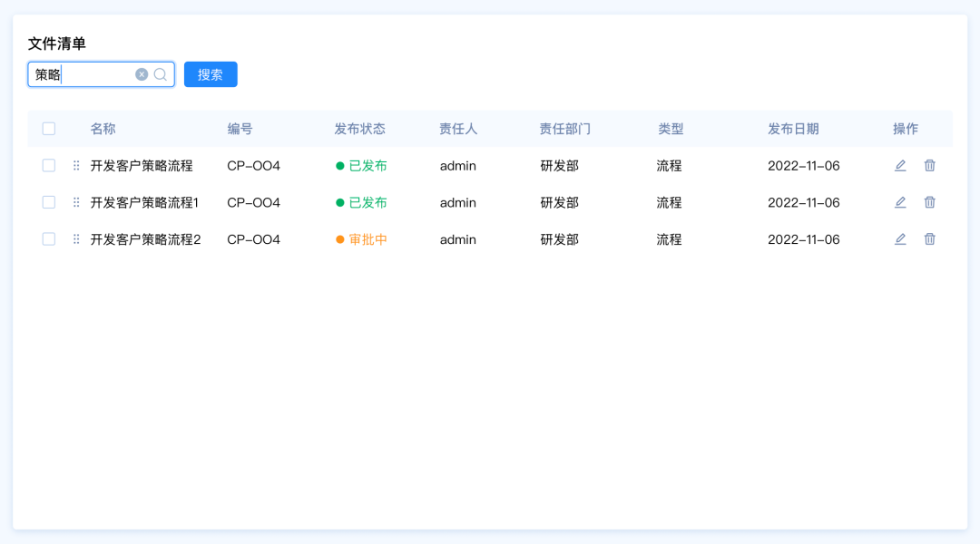This screenshot has height=544, width=980.
Task: Edit the 开发客户策略流程1 row
Action: coord(900,202)
